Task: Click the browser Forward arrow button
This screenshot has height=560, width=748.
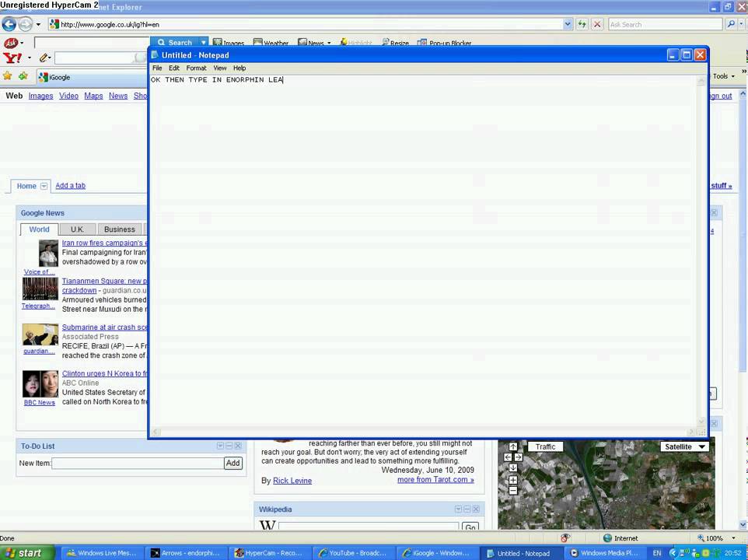Action: coord(26,24)
